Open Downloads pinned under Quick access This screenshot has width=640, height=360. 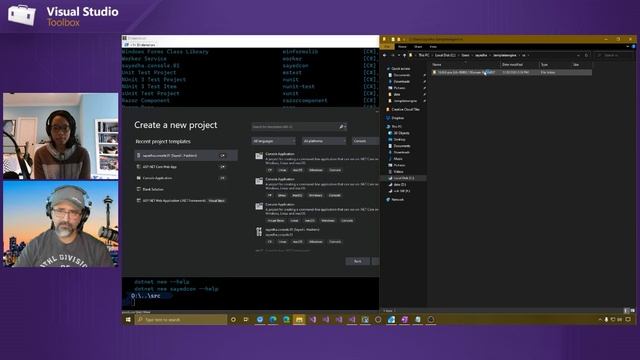coord(401,82)
